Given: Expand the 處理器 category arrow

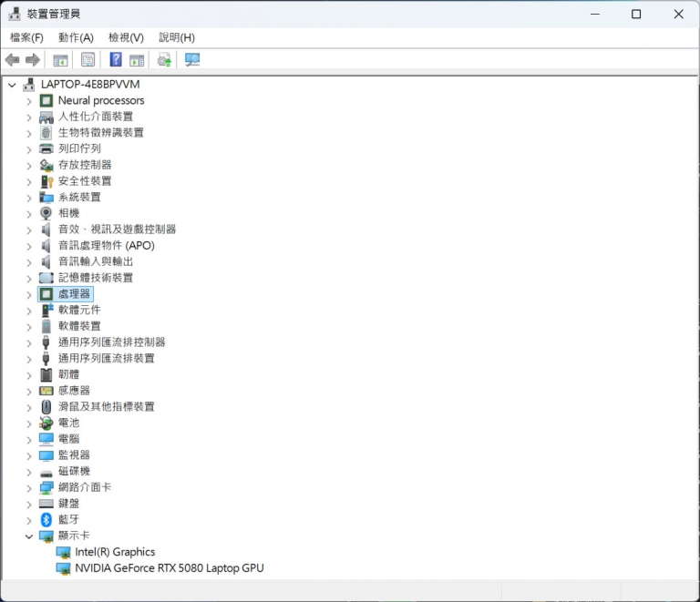Looking at the screenshot, I should (x=29, y=294).
